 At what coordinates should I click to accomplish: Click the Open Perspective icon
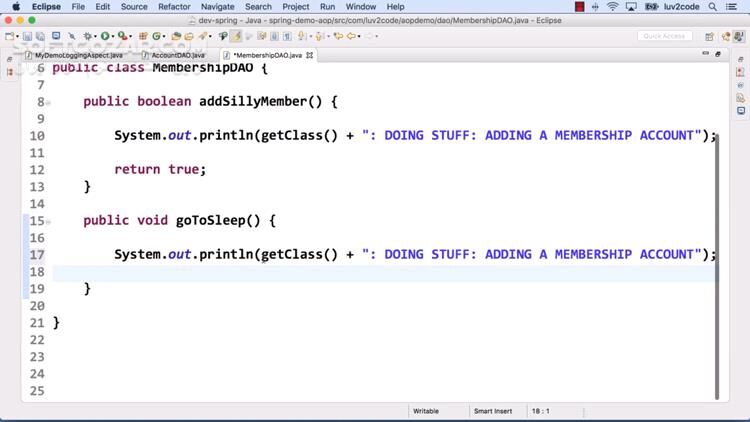click(707, 37)
